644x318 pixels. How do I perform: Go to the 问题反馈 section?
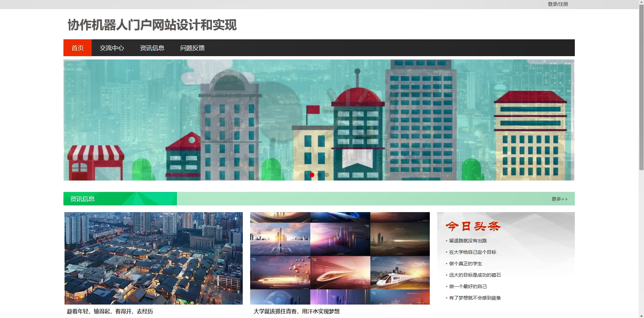tap(193, 48)
